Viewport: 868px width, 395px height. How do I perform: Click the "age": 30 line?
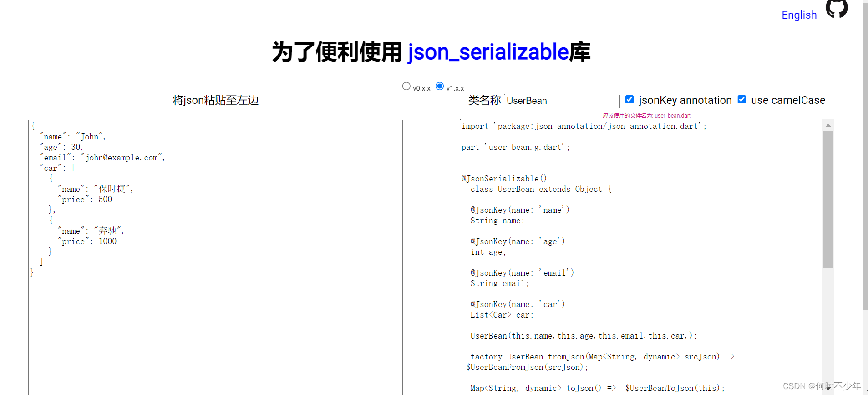point(61,147)
